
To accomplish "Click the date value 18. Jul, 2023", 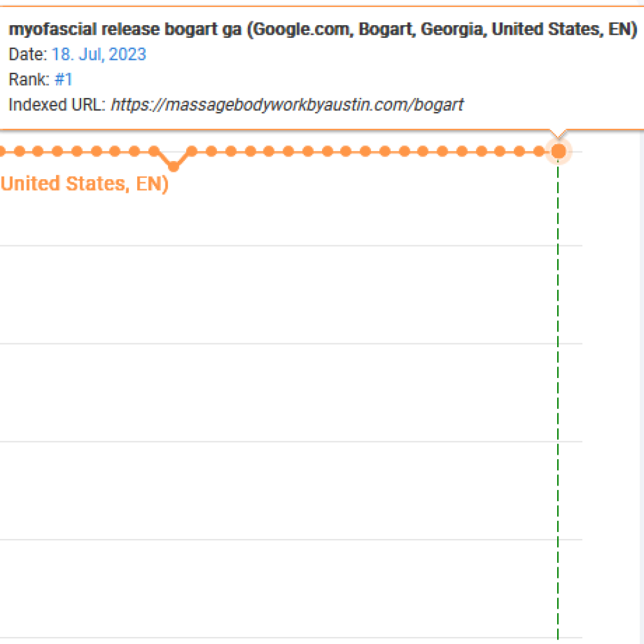I will [x=99, y=54].
